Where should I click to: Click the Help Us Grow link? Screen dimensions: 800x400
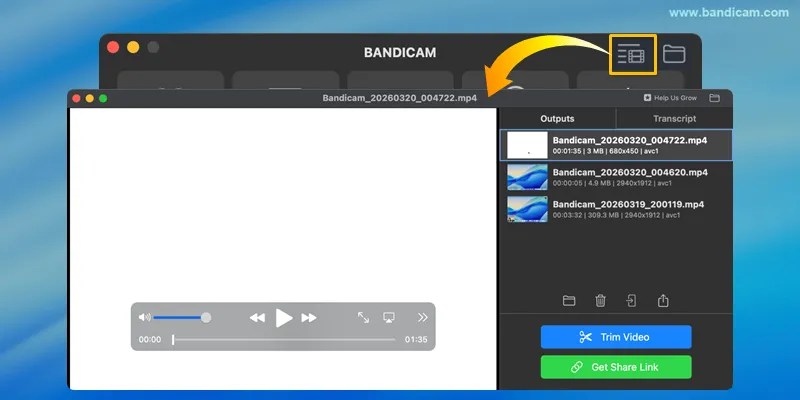(x=670, y=98)
